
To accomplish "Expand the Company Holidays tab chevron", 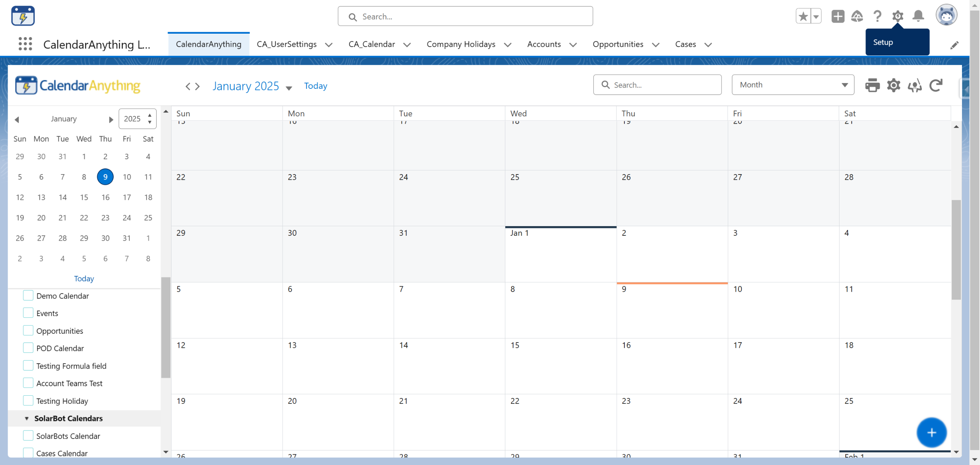I will (x=508, y=45).
